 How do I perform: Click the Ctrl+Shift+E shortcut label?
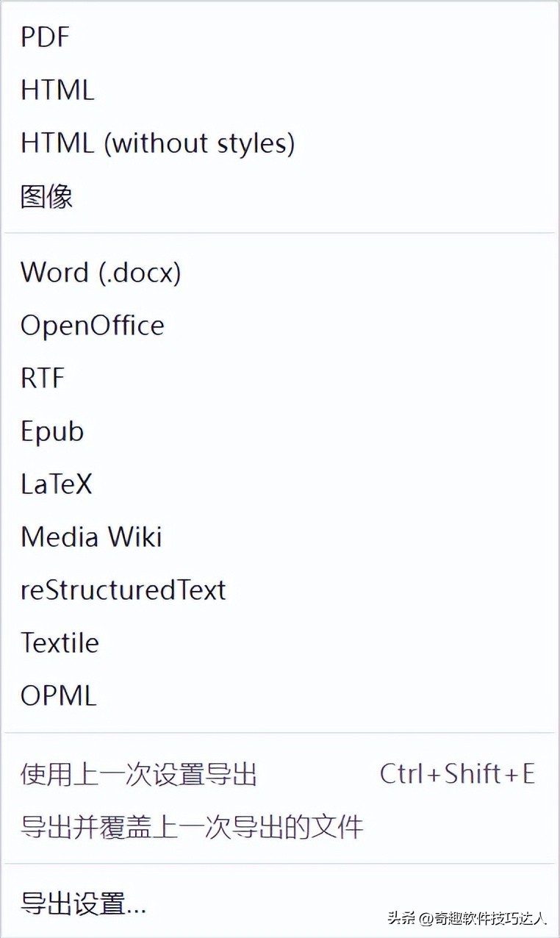coord(457,774)
